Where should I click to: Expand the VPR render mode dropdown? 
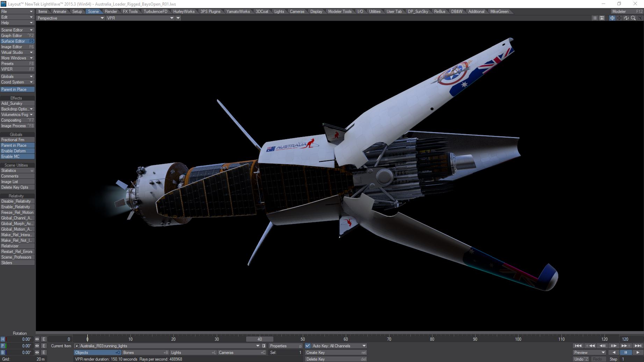(140, 18)
